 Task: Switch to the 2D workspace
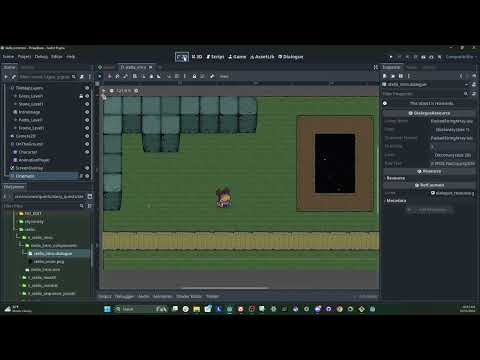click(x=182, y=57)
